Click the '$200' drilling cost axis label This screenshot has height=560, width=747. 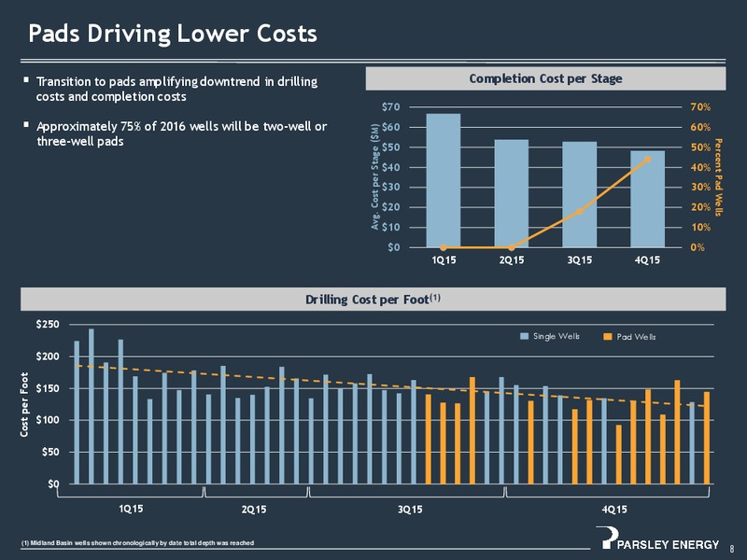(48, 357)
